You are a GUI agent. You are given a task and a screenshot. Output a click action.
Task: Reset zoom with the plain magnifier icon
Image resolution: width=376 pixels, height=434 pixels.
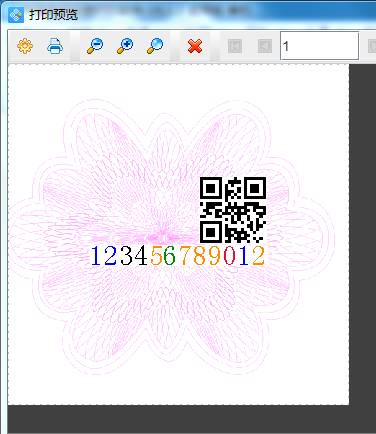(155, 46)
